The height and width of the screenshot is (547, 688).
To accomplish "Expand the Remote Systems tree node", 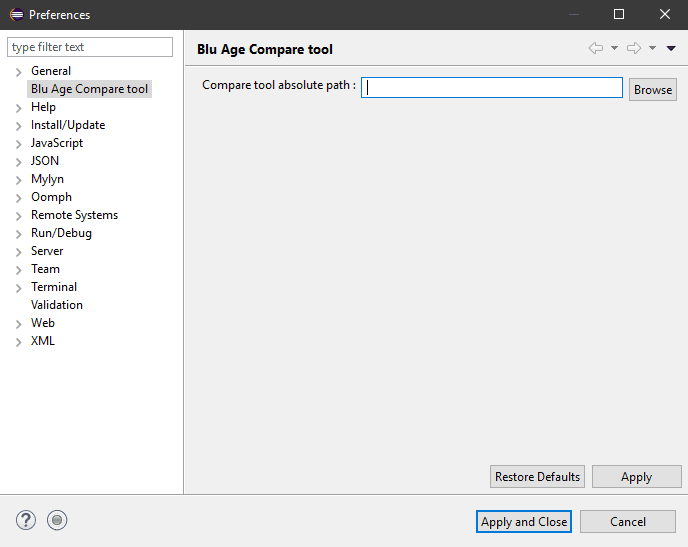I will click(18, 216).
